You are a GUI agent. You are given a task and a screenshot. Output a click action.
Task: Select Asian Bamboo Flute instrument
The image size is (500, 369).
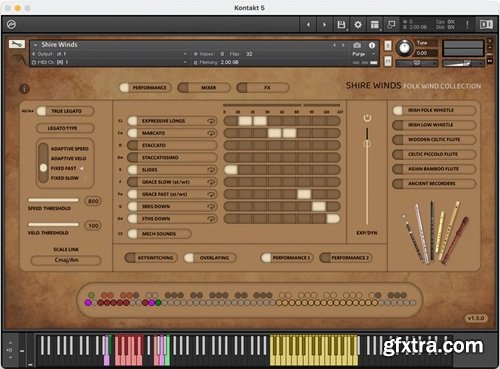(x=434, y=169)
